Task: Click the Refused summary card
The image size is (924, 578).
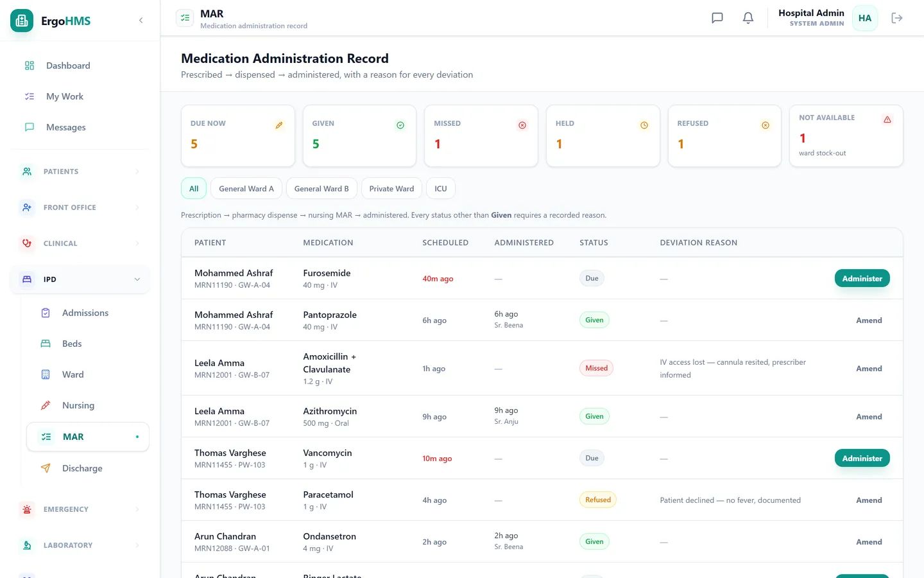Action: (724, 136)
